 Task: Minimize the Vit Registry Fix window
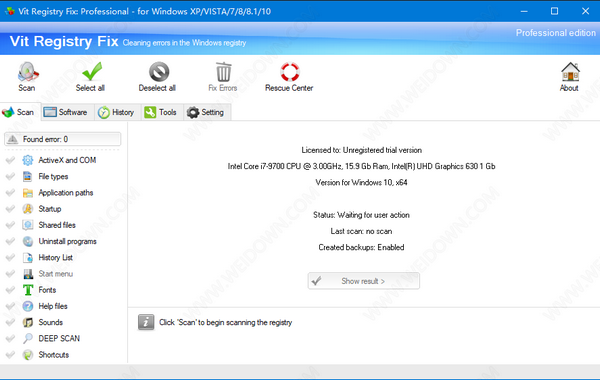[x=524, y=11]
